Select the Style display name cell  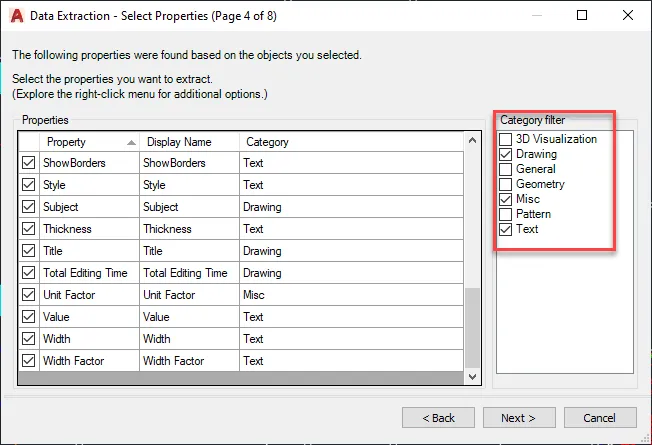[x=189, y=185]
